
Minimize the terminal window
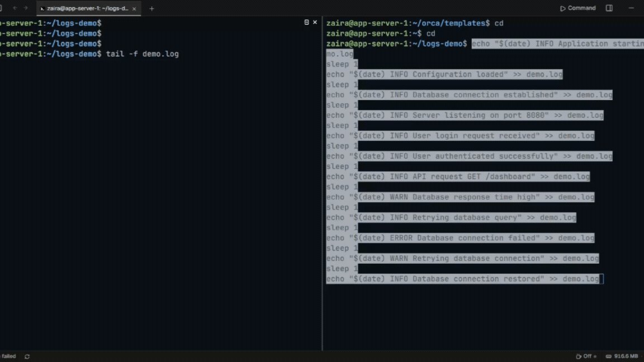(x=631, y=8)
